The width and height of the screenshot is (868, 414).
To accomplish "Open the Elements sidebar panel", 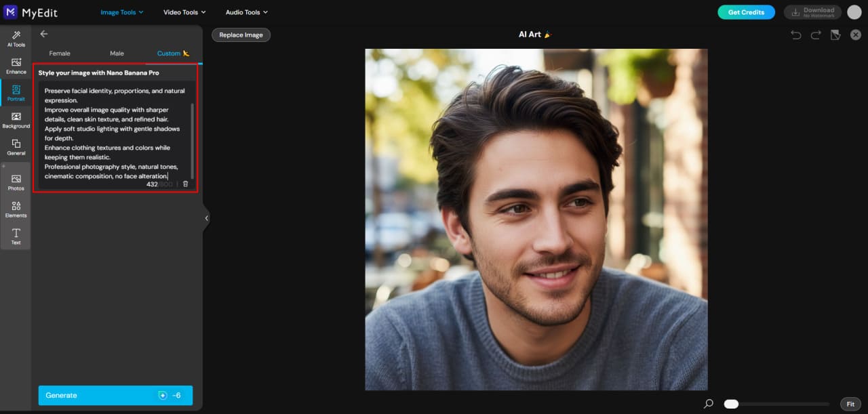I will (16, 209).
